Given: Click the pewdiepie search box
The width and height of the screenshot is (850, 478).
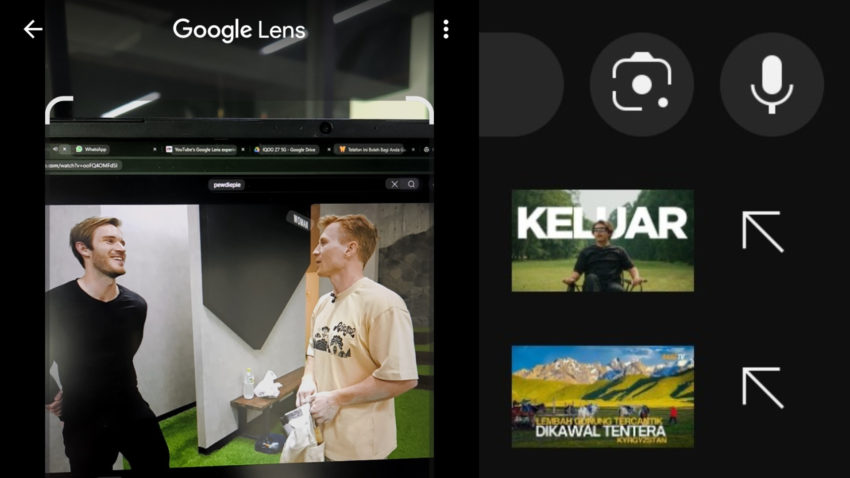Looking at the screenshot, I should (x=227, y=185).
